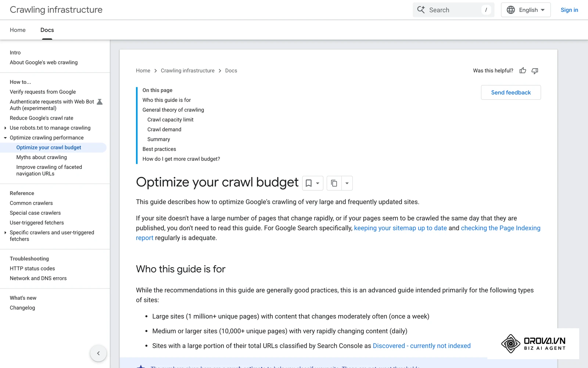Click the thumbs down not helpful icon
Image resolution: width=588 pixels, height=368 pixels.
point(535,71)
